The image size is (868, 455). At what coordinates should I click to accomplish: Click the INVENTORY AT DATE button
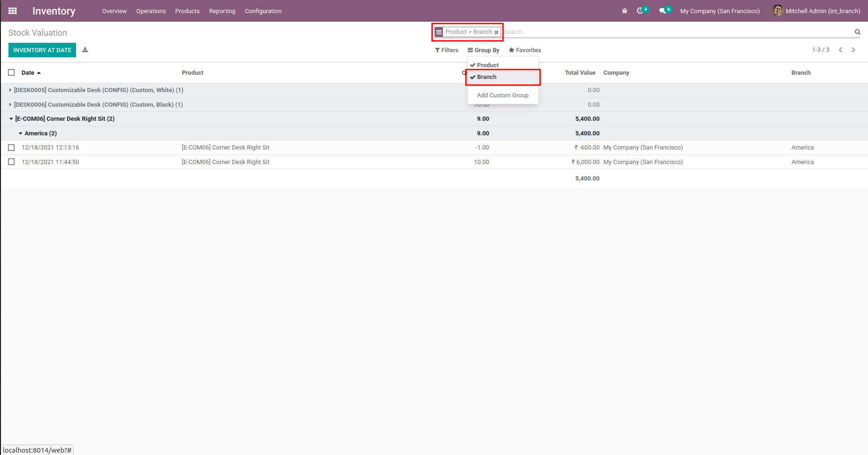(x=42, y=50)
